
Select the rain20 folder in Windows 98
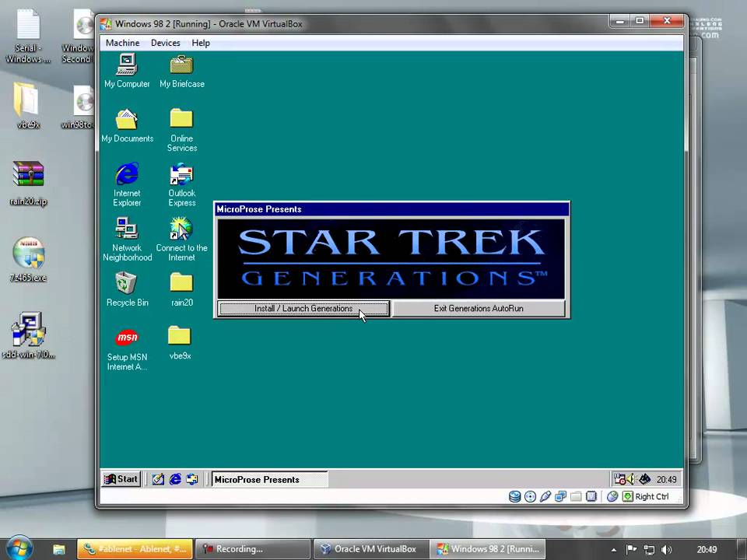point(181,289)
